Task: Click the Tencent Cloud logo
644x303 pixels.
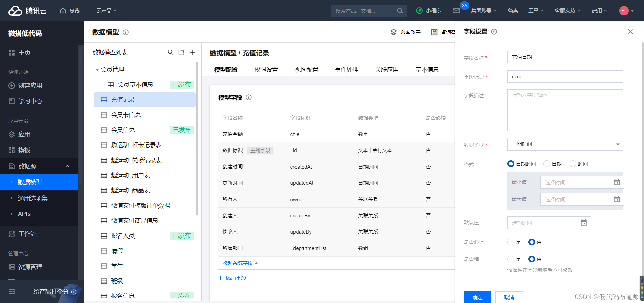Action: 27,11
